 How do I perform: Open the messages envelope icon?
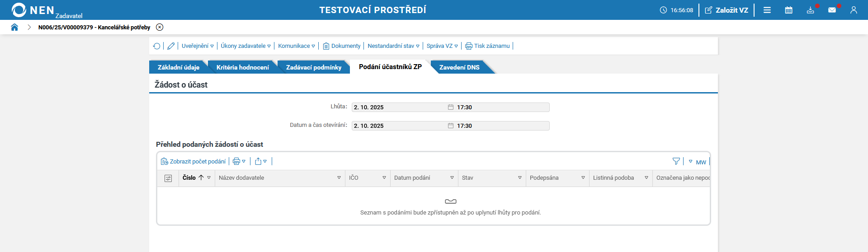[x=832, y=10]
